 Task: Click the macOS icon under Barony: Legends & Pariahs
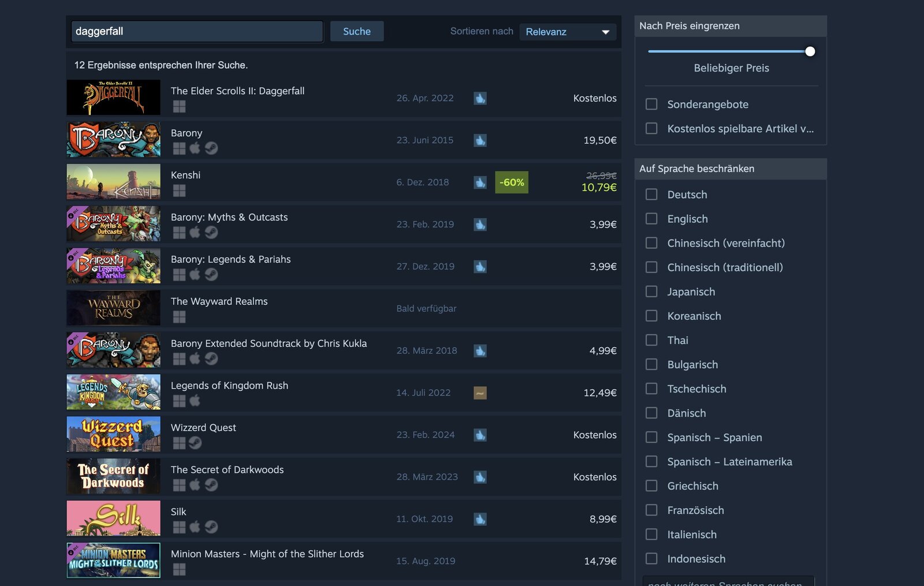[195, 275]
